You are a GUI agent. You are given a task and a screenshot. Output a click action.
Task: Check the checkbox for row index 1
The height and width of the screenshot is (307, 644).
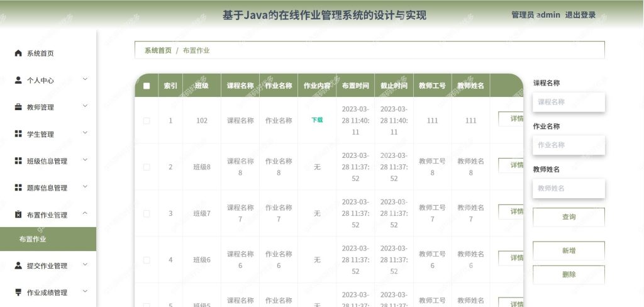point(147,120)
